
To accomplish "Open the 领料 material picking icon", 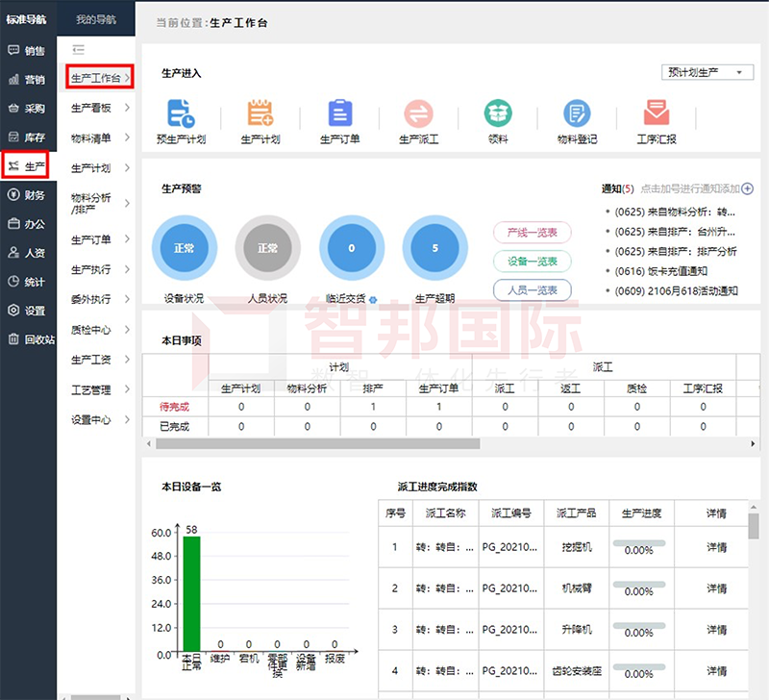I will (x=498, y=115).
